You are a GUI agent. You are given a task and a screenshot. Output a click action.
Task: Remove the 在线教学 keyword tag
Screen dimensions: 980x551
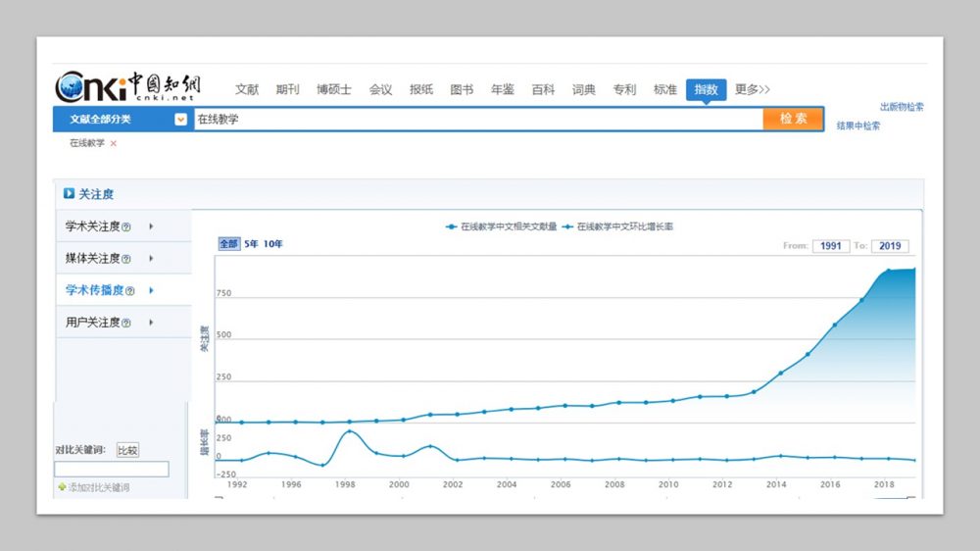114,143
